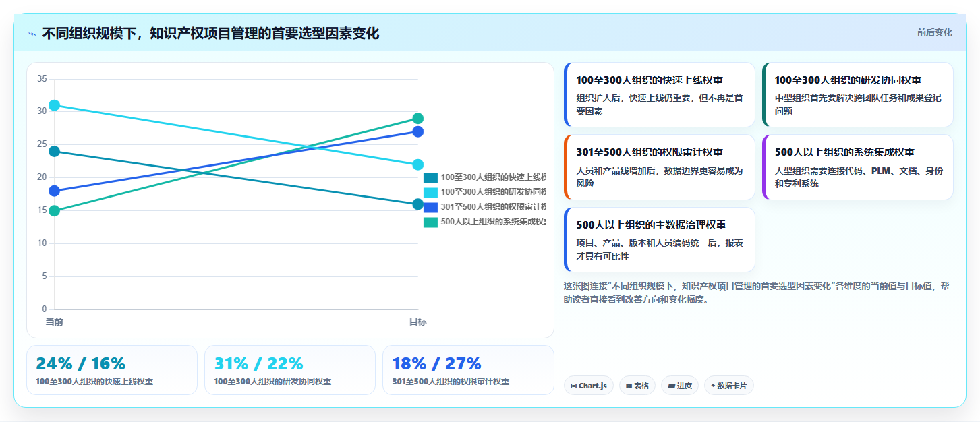Open the 500人以上组织的系统集成权重 info card
Screen dimensions: 980x422
(x=858, y=167)
